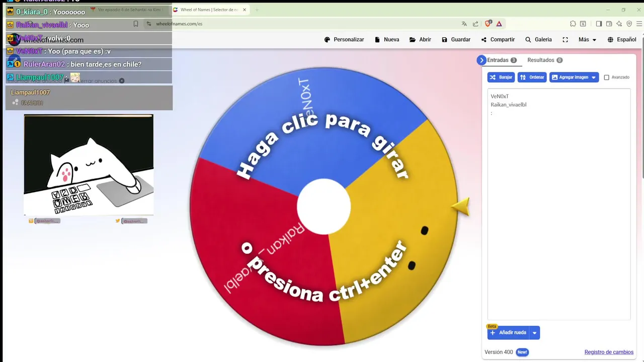The image size is (644, 362).
Task: Open Brave VPN shield icon
Action: 629,24
